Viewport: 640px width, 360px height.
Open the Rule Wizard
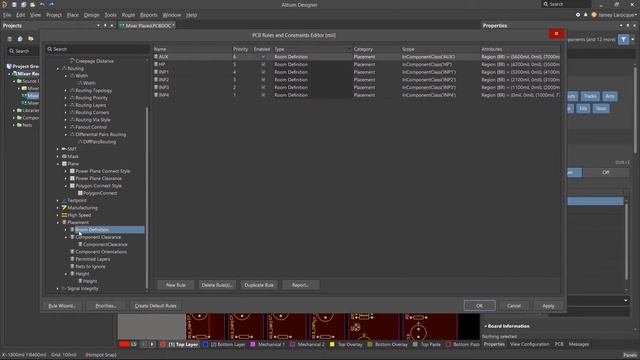click(62, 306)
